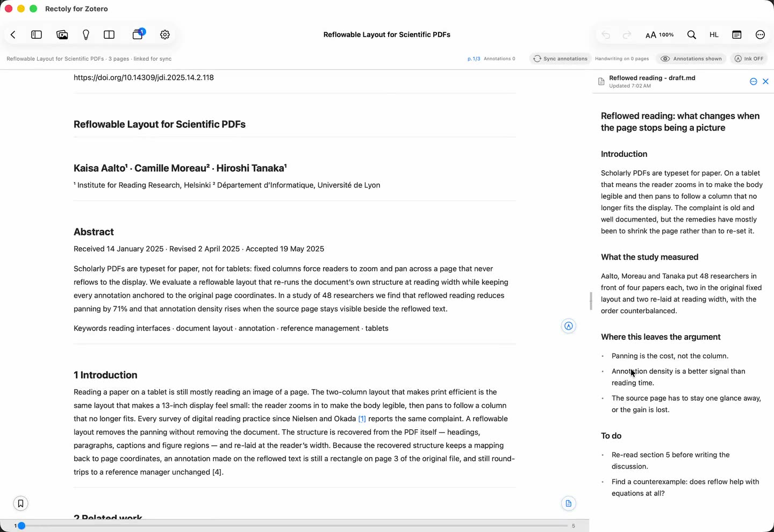Go back using the left chevron

click(13, 34)
